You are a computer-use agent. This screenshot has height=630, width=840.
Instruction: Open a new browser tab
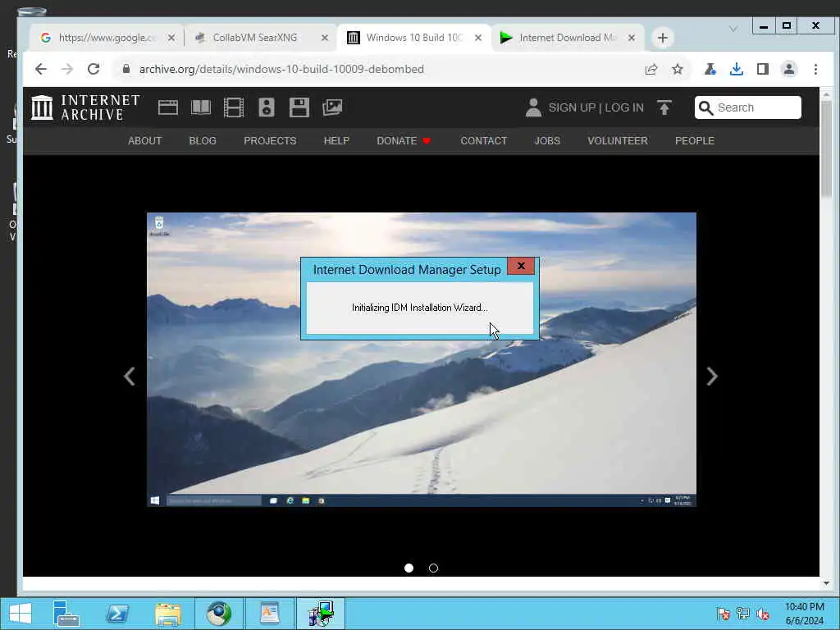pyautogui.click(x=663, y=38)
